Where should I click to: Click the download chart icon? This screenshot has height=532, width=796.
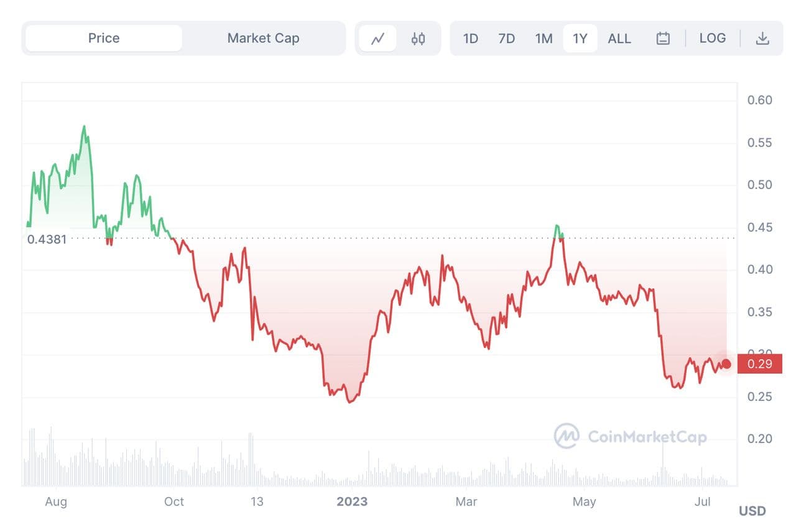pos(762,39)
